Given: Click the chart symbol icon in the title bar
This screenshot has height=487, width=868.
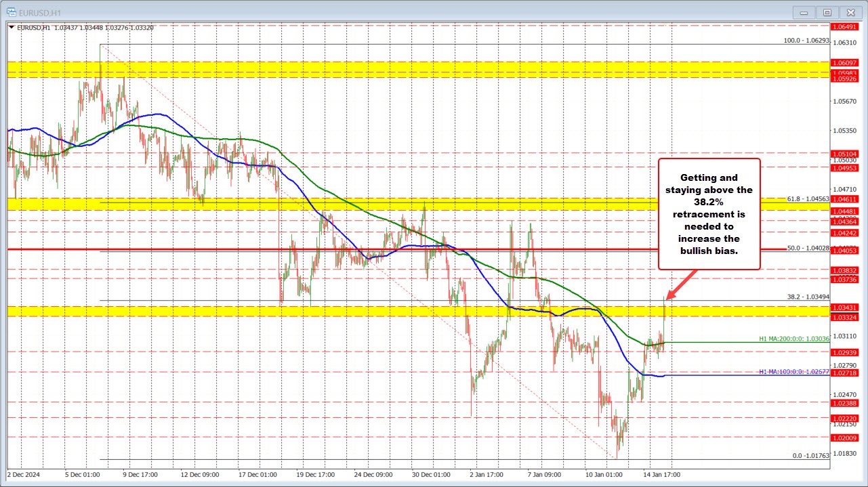Looking at the screenshot, I should tap(13, 12).
